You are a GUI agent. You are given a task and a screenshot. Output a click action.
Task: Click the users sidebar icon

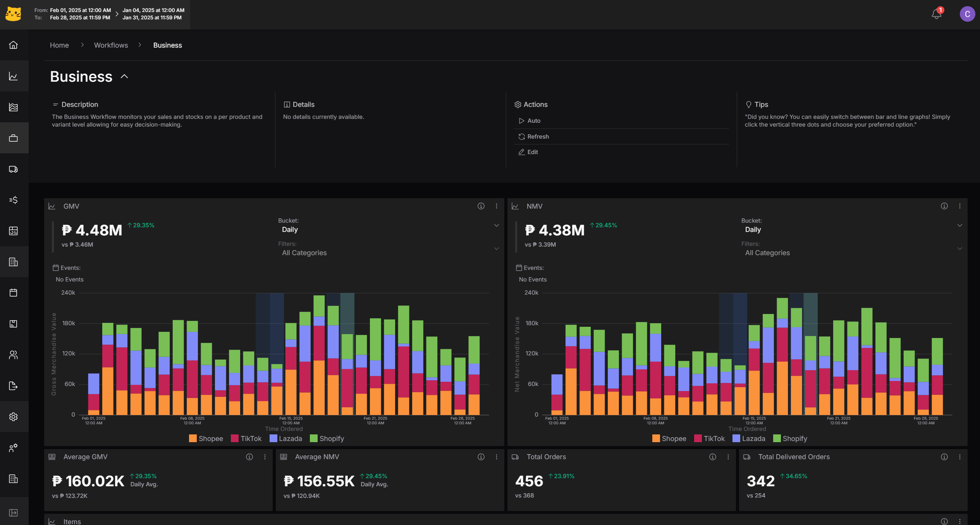click(14, 355)
